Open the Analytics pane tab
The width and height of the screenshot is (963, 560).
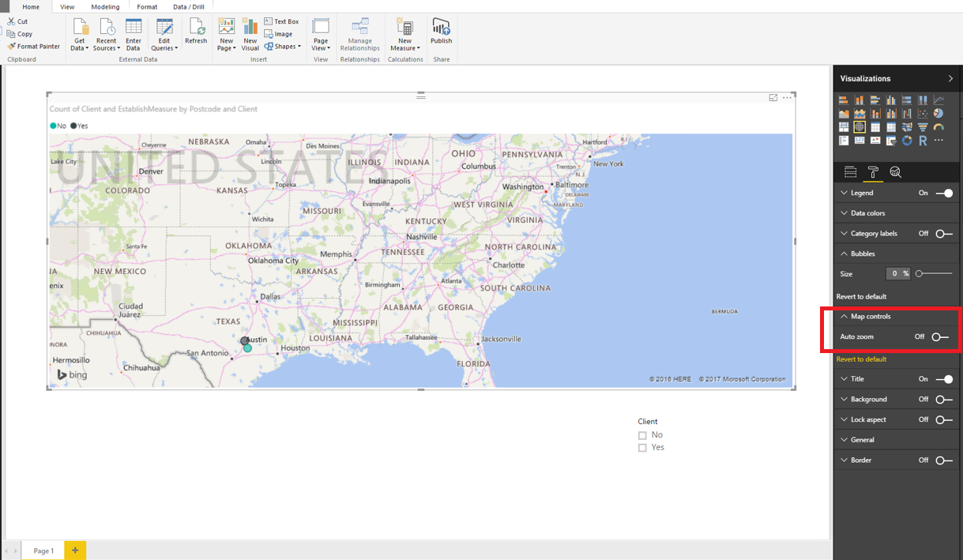click(895, 172)
